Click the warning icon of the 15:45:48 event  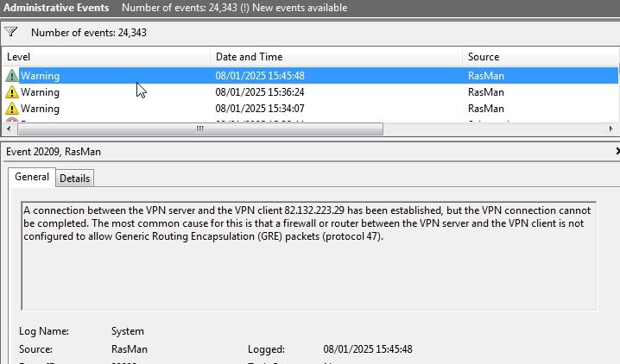click(x=11, y=76)
